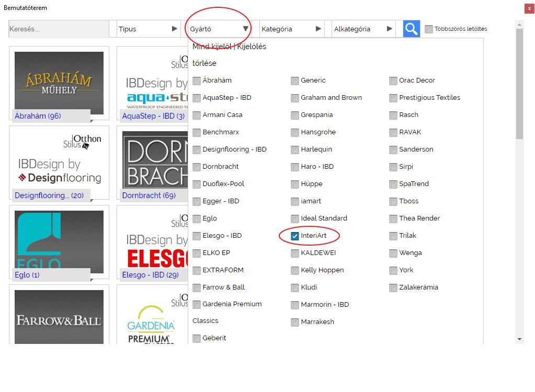
Task: Uncheck the InteriArt manufacturer checkbox
Action: [x=295, y=236]
